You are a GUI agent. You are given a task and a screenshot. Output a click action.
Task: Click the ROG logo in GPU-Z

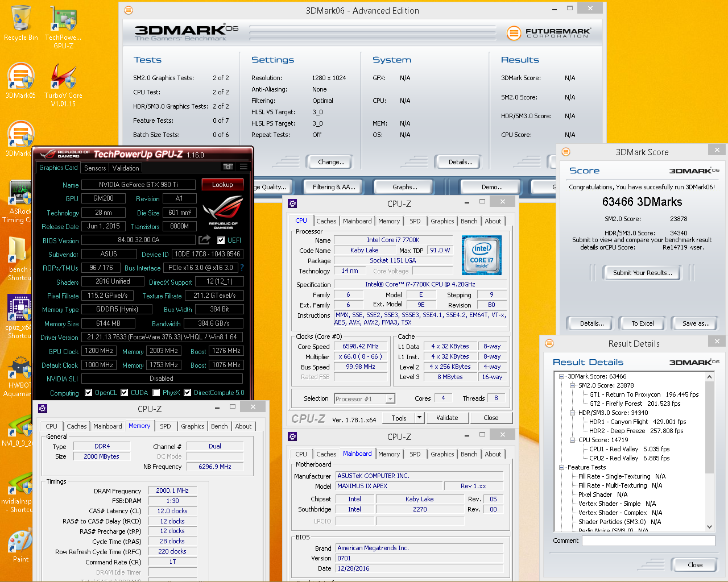[x=223, y=212]
